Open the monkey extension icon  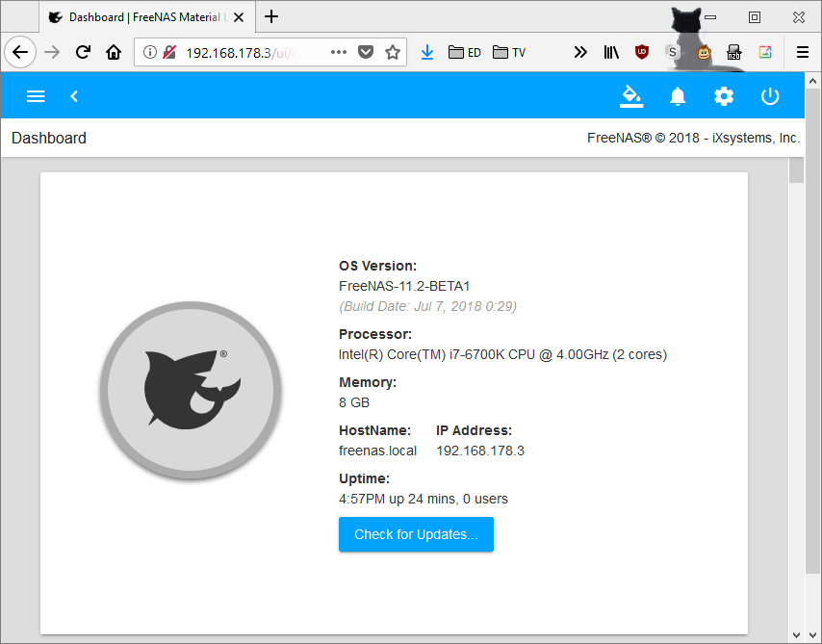704,52
